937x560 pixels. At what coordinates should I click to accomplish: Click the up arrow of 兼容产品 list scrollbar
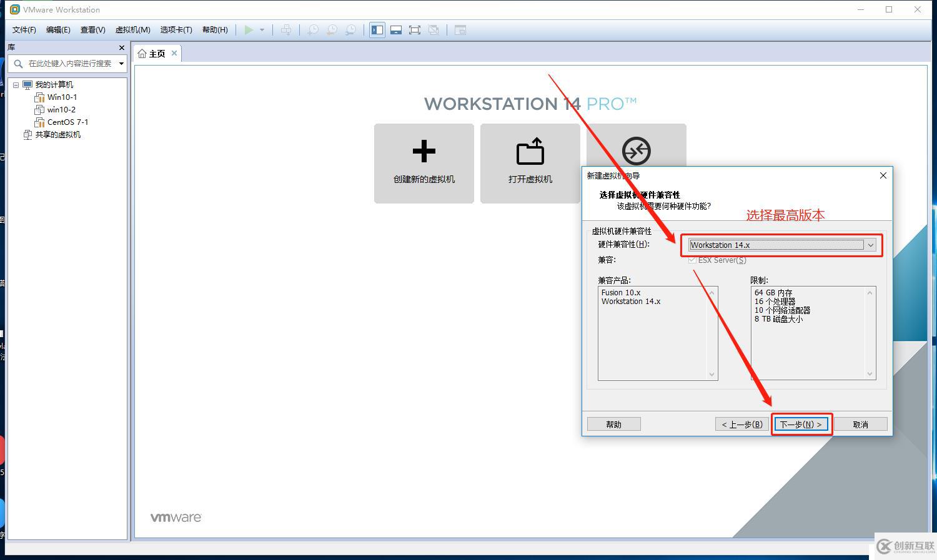(711, 293)
